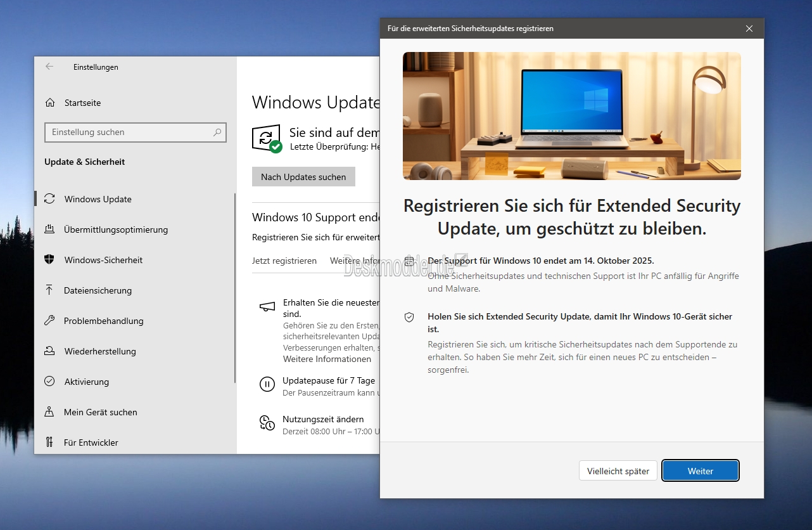Click the Jetzt registrieren link
This screenshot has width=812, height=530.
coord(284,261)
